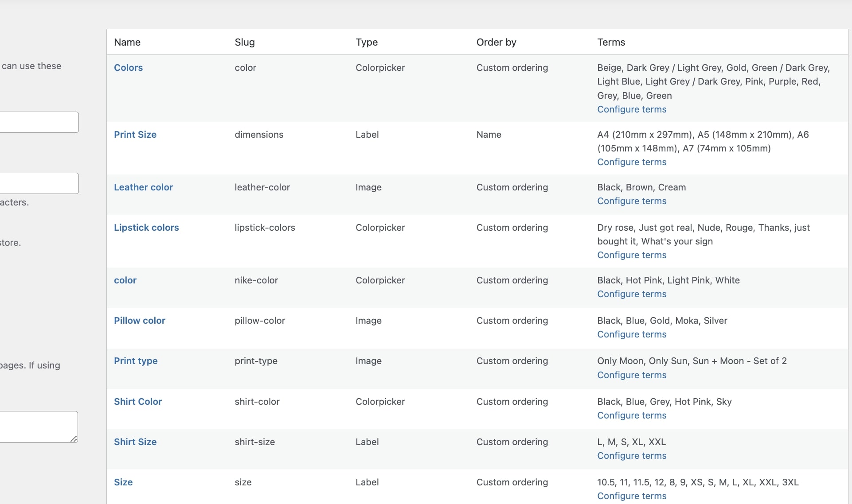Open the Leather color attribute
852x504 pixels.
tap(143, 187)
